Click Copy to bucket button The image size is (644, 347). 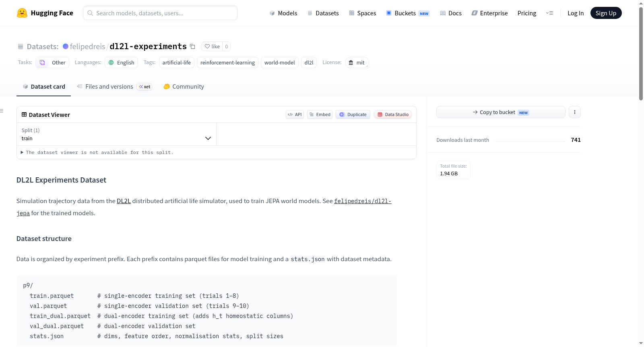pyautogui.click(x=501, y=112)
